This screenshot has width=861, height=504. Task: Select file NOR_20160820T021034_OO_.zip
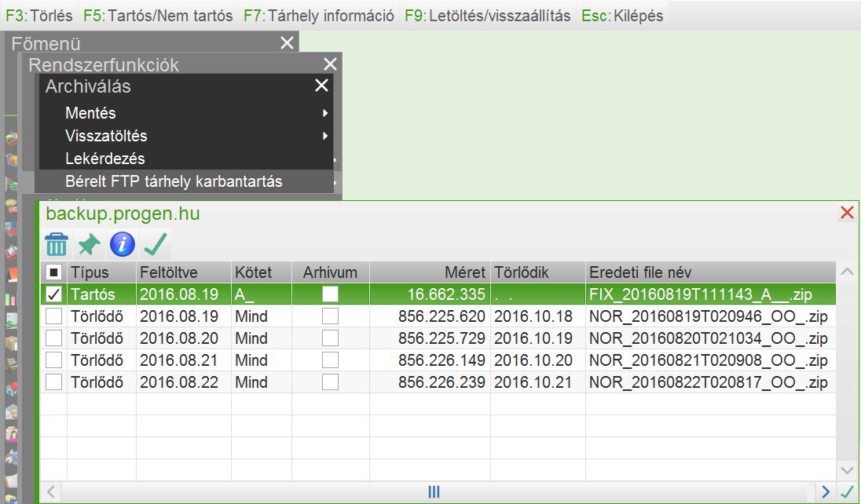(x=709, y=338)
